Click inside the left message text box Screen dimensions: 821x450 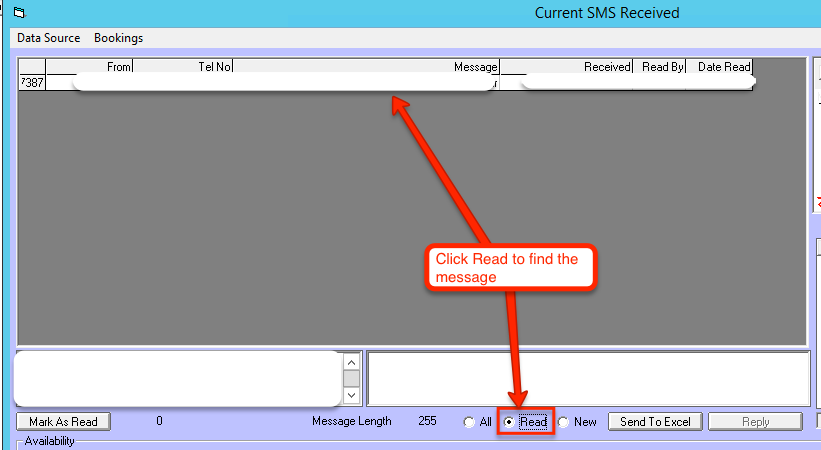point(175,378)
